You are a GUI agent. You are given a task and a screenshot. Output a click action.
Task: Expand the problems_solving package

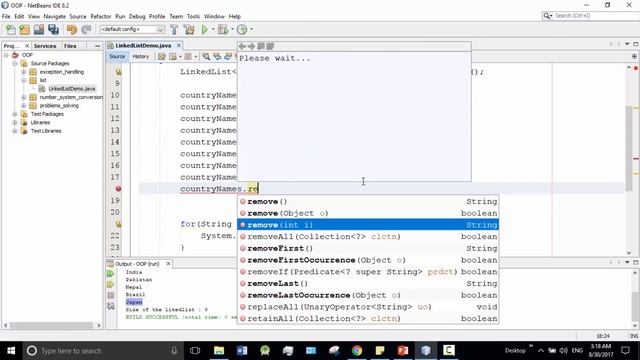(24, 106)
